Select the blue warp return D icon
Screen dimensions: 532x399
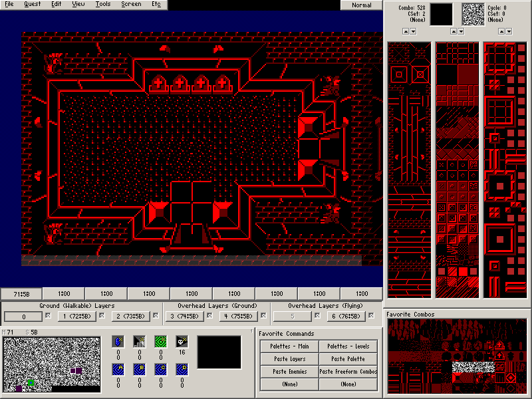pos(182,370)
